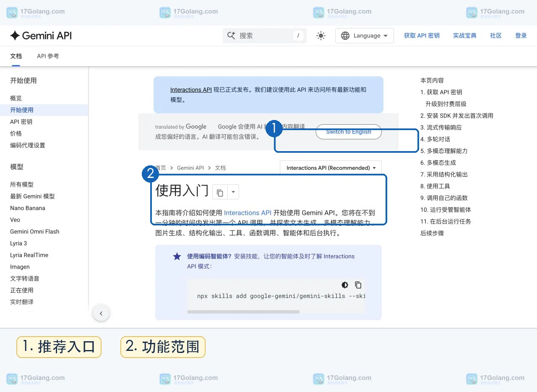Collapse the sidebar with the chevron button
This screenshot has height=392, width=537.
tap(101, 313)
